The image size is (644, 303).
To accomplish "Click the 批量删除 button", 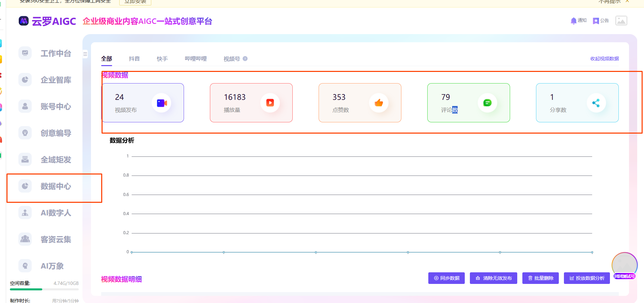I will coord(540,278).
